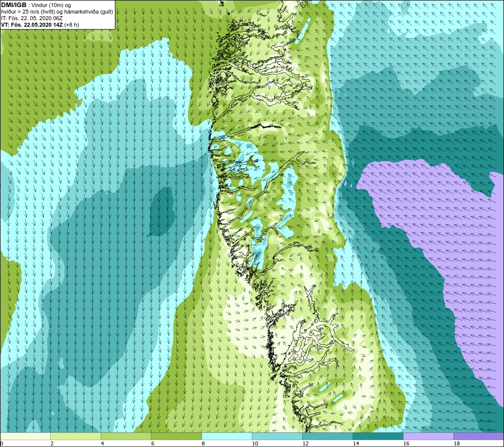Click the 'hviður > 25 m/s' legend description line
504x447 pixels.
[57, 12]
